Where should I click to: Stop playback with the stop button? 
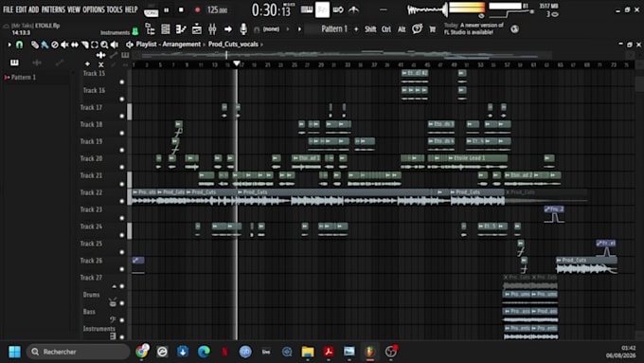(181, 9)
